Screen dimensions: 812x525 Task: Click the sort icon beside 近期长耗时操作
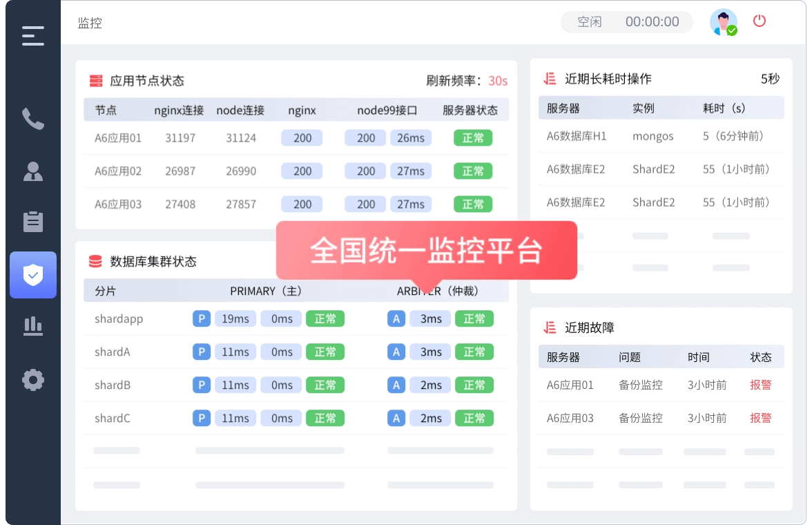[550, 79]
